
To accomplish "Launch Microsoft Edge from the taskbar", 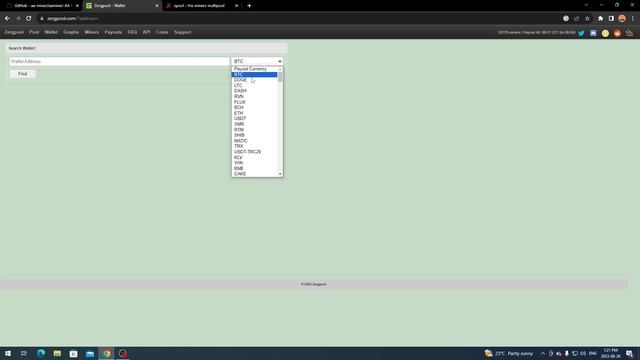I will point(41,353).
